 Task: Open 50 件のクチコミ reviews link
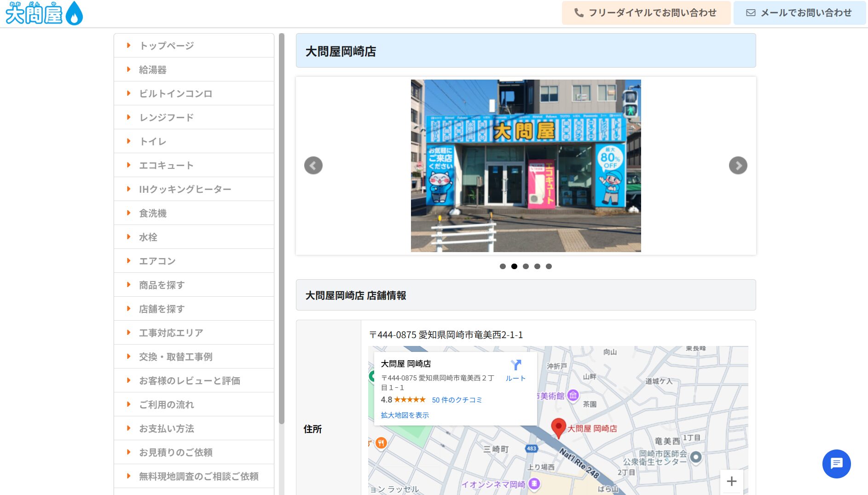(x=457, y=400)
